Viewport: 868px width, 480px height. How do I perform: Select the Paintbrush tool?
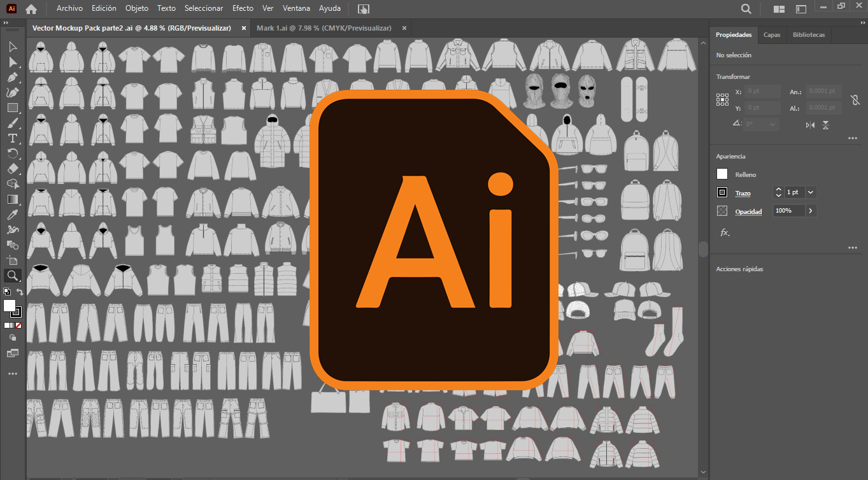tap(13, 123)
